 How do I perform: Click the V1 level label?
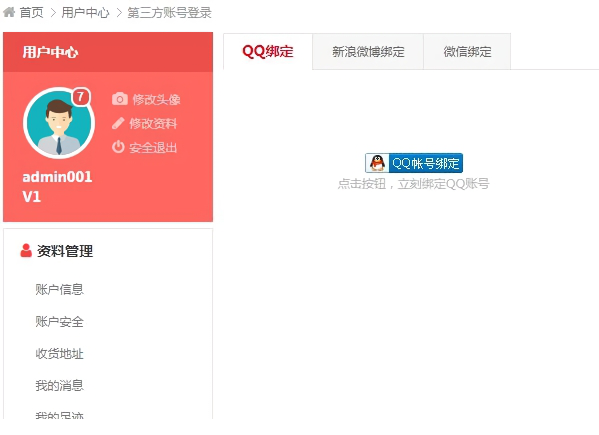click(x=31, y=197)
